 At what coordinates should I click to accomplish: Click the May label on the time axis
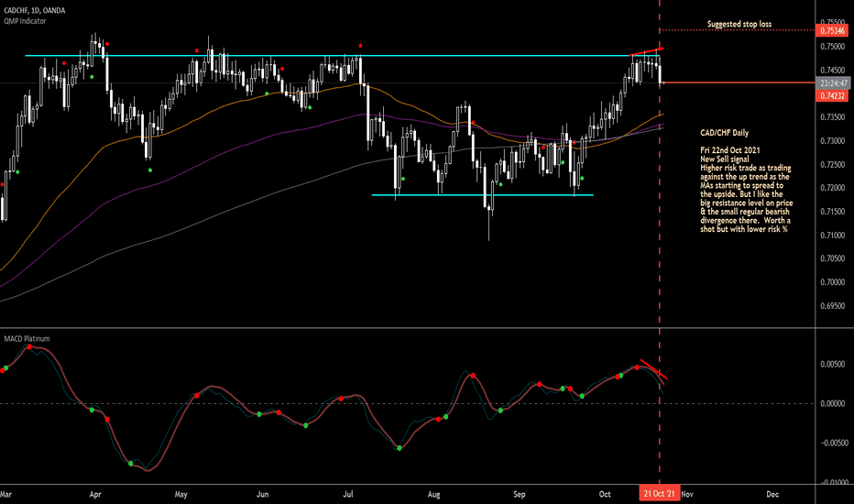181,494
